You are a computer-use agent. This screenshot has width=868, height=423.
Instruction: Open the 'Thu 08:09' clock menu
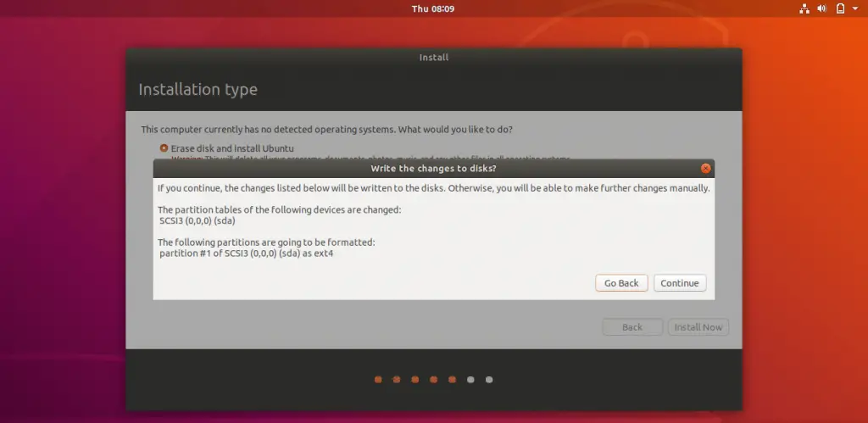coord(433,8)
